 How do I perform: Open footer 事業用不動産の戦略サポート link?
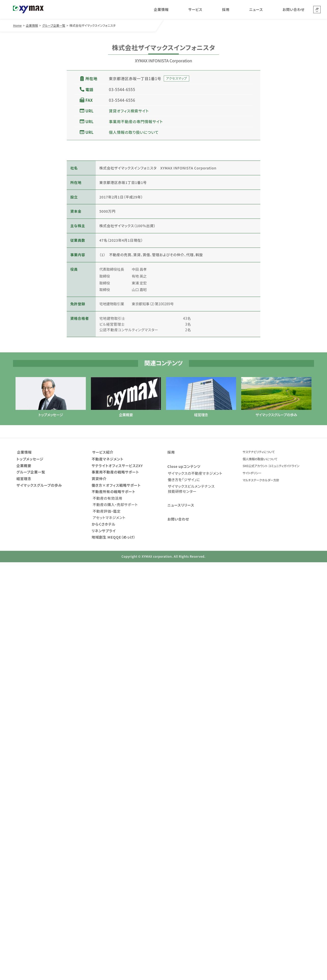(115, 472)
